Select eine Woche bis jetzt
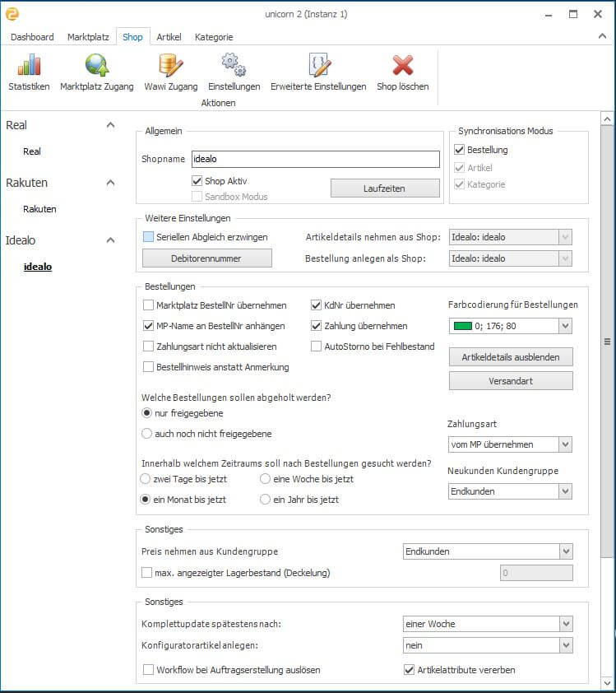This screenshot has width=616, height=693. [265, 479]
